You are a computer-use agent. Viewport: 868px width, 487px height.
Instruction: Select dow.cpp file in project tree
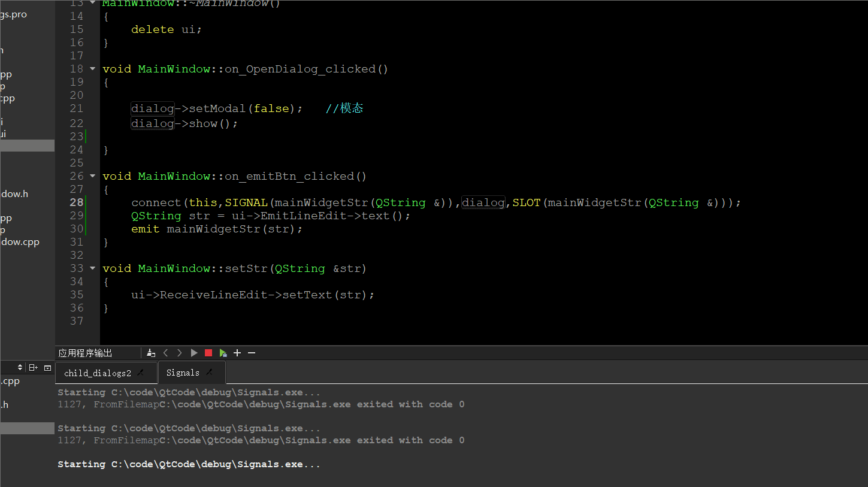coord(20,242)
